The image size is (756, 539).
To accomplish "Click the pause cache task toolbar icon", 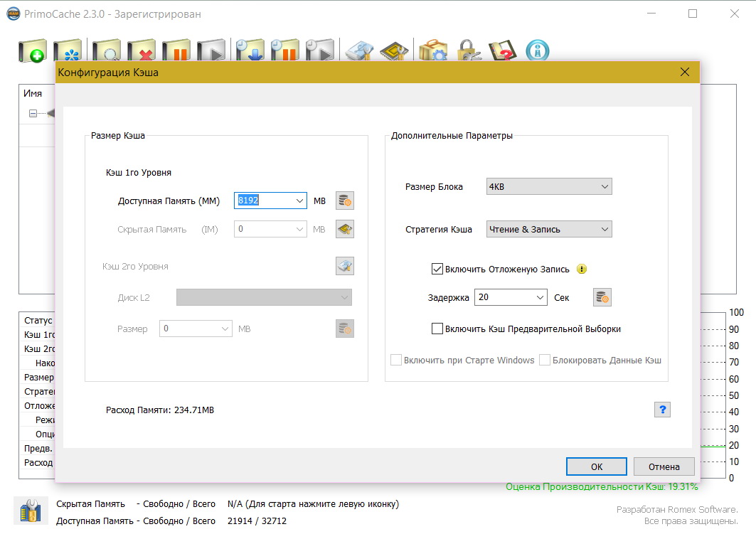I will pyautogui.click(x=176, y=50).
